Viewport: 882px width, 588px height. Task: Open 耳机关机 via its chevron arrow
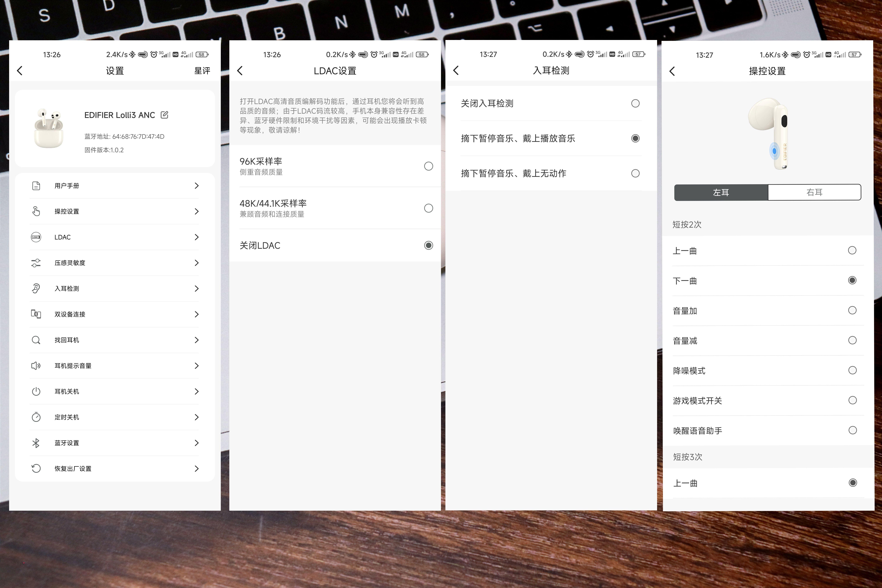pyautogui.click(x=197, y=391)
